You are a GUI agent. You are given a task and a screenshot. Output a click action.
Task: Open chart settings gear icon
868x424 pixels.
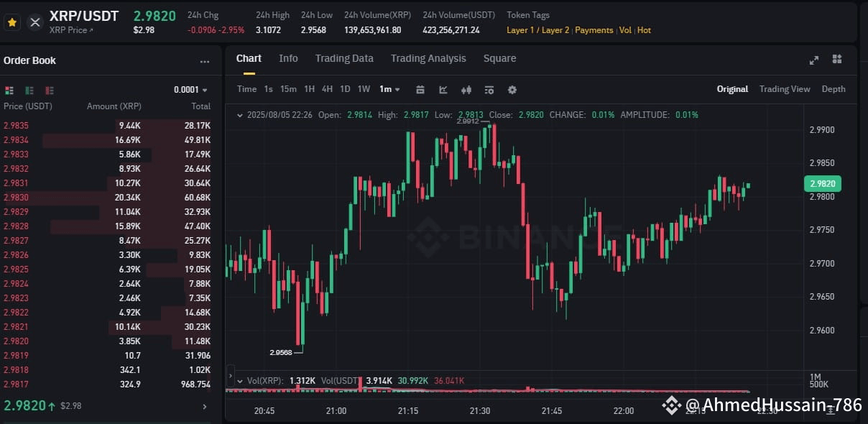tap(512, 90)
